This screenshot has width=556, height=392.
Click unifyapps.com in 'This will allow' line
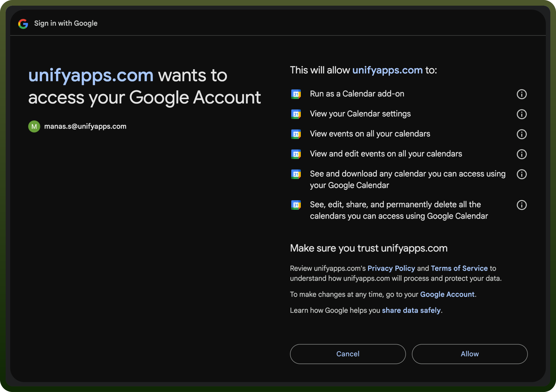pyautogui.click(x=387, y=70)
